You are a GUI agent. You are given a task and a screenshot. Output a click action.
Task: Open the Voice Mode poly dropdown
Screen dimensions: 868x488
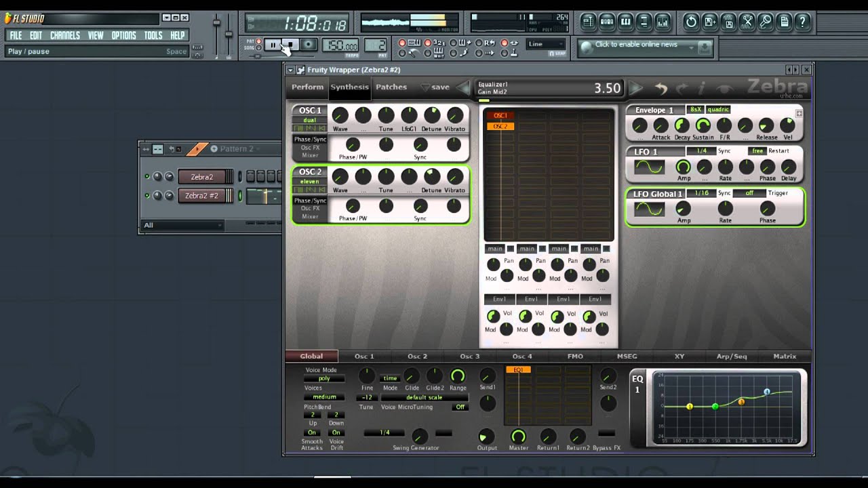[324, 379]
